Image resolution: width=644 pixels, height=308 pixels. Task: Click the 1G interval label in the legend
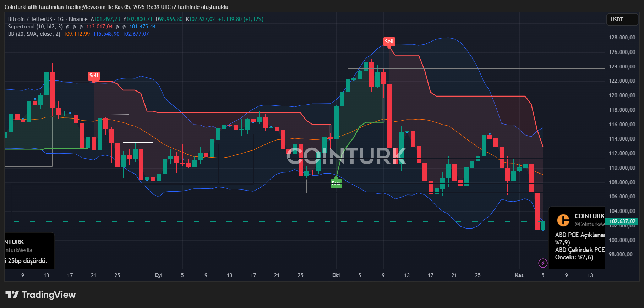pos(60,19)
